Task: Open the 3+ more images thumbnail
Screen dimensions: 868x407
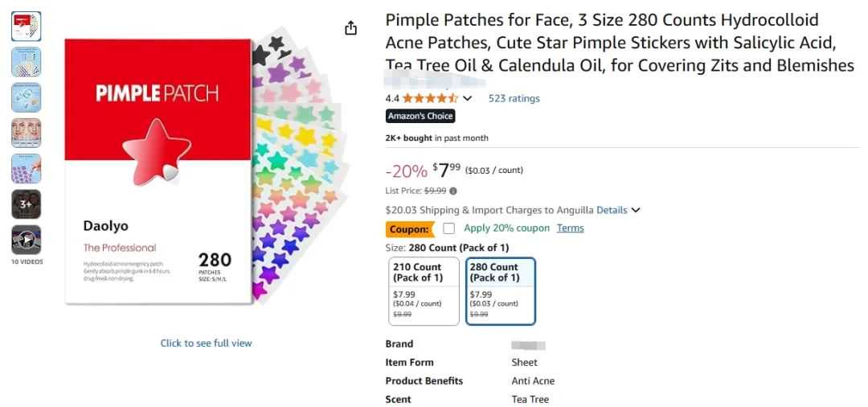Action: [26, 204]
